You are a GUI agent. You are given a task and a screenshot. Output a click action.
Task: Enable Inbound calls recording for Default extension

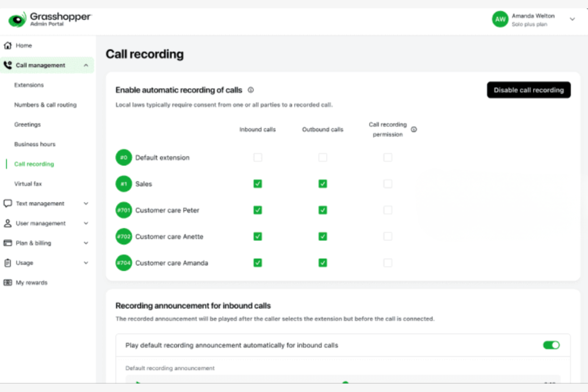257,157
